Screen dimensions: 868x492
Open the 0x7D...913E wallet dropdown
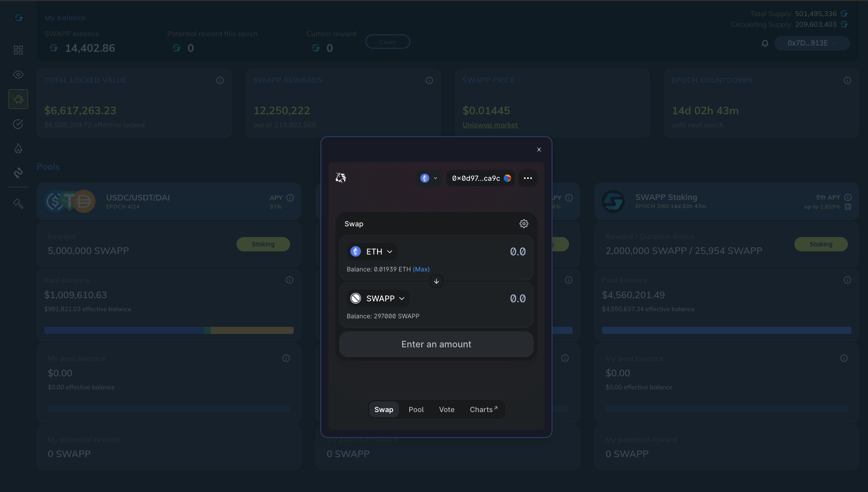click(812, 43)
